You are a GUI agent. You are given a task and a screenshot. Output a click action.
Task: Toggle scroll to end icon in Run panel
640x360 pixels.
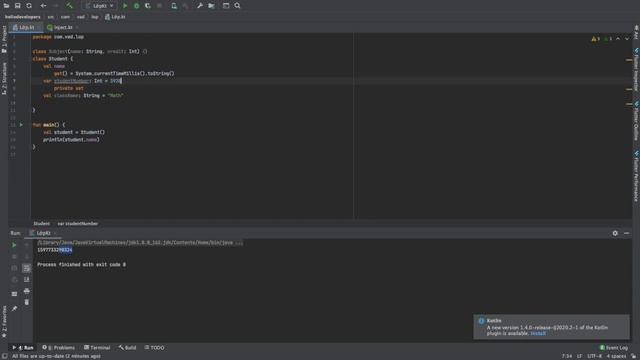coord(27,280)
